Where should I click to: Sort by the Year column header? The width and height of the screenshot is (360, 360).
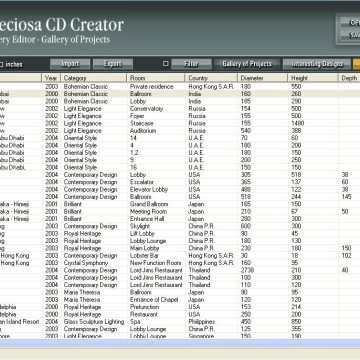(51, 78)
